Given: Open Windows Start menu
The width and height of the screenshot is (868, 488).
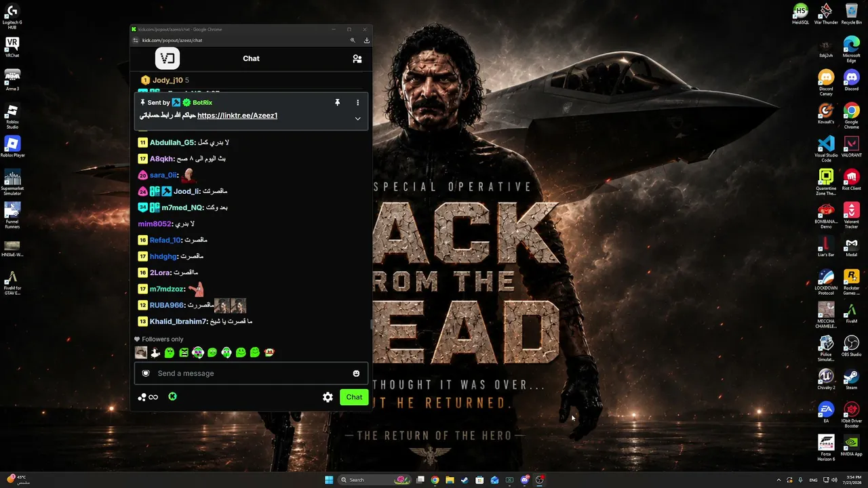Looking at the screenshot, I should tap(329, 480).
